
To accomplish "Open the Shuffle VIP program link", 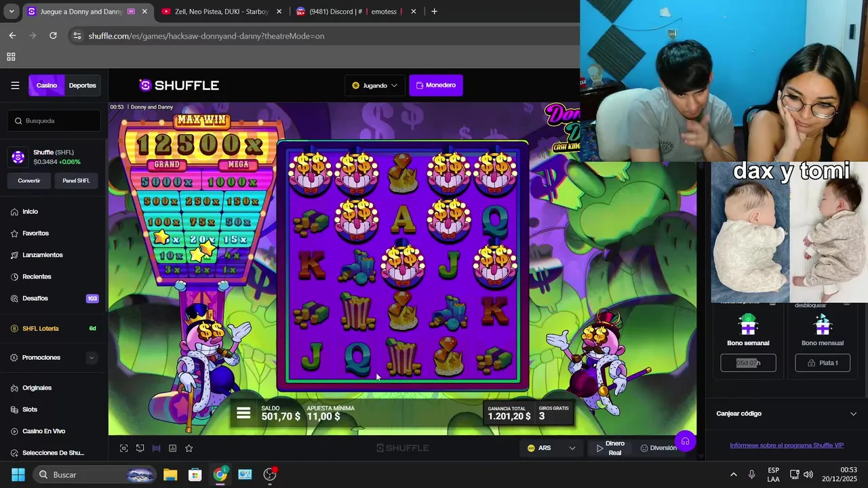I will point(787,445).
